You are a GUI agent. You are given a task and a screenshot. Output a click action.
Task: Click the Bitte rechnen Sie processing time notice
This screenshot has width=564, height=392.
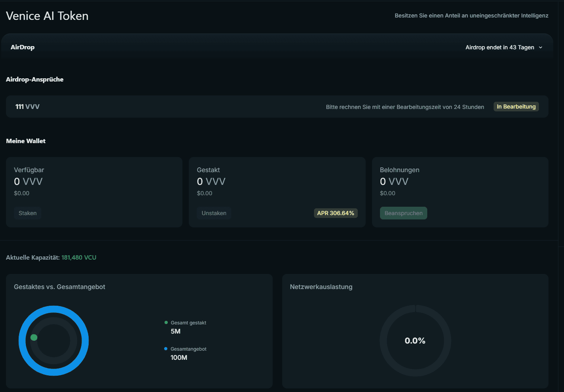point(405,107)
